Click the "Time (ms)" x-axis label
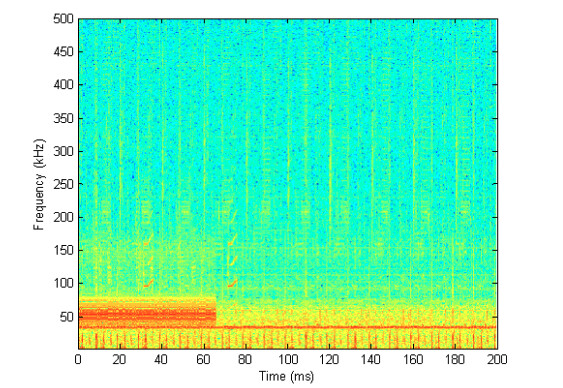 click(x=287, y=376)
